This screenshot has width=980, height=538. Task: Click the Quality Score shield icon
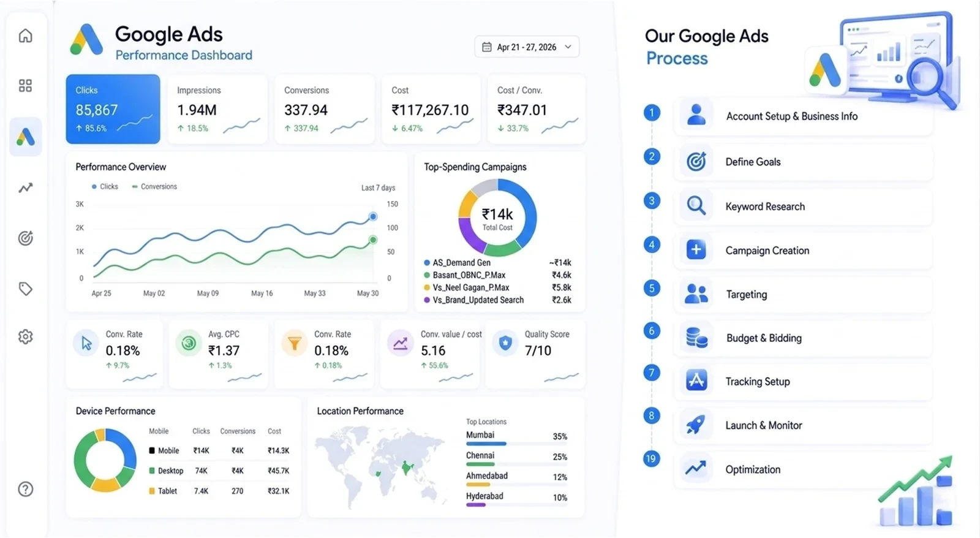pyautogui.click(x=505, y=343)
